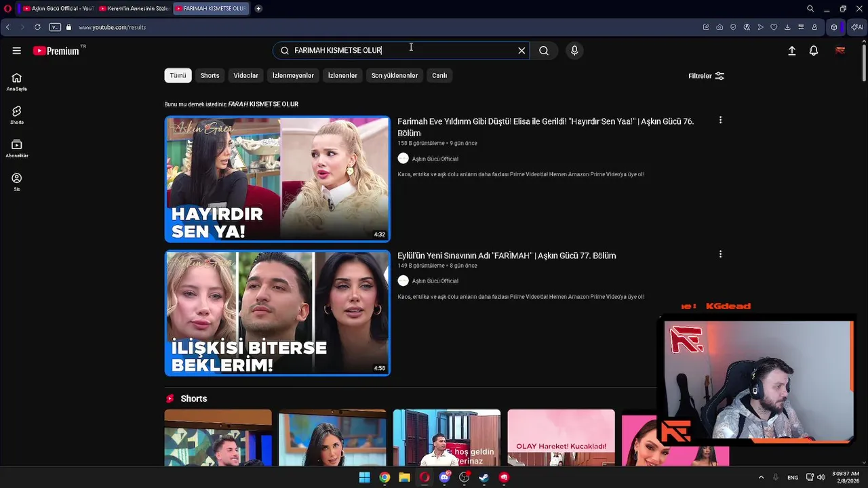Open the Opera easy setup sliders icon
Screen dimensions: 868x488
click(x=801, y=27)
